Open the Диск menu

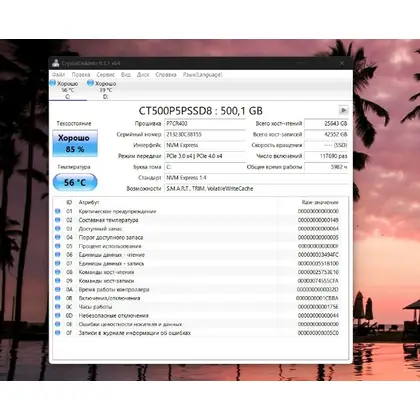coord(143,75)
